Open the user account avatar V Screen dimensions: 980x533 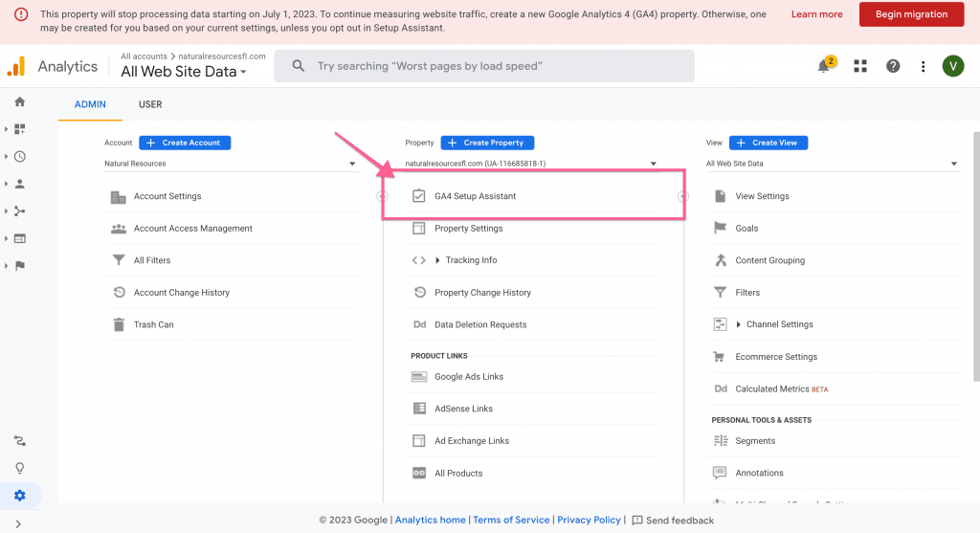(x=953, y=66)
